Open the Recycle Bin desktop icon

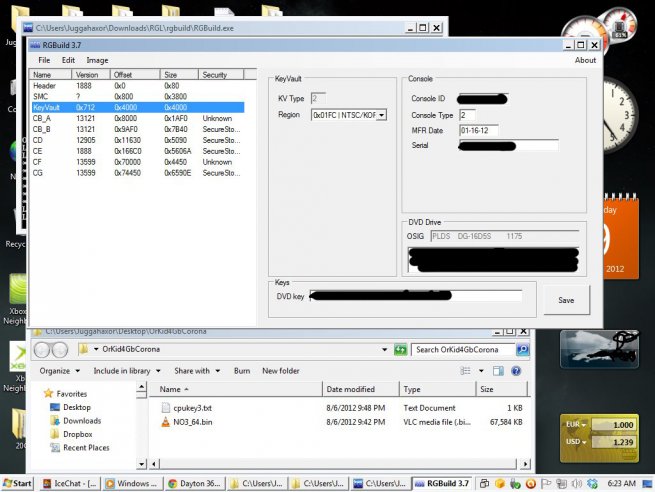(14, 220)
